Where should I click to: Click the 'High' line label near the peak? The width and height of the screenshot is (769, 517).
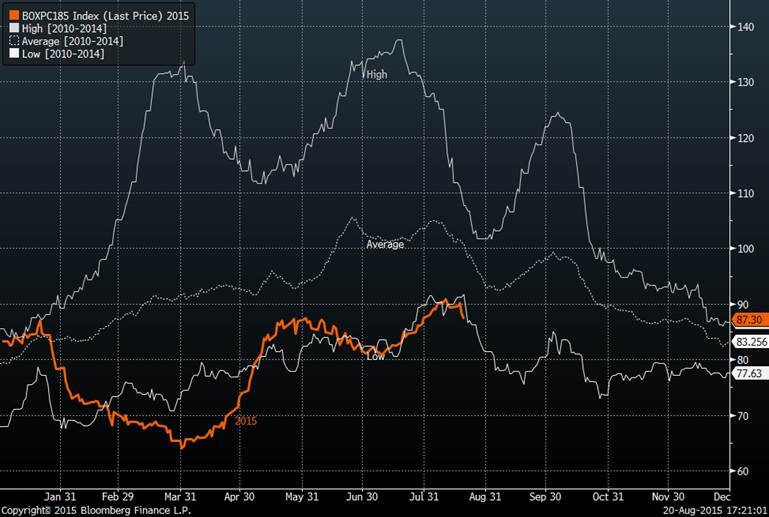pyautogui.click(x=376, y=74)
